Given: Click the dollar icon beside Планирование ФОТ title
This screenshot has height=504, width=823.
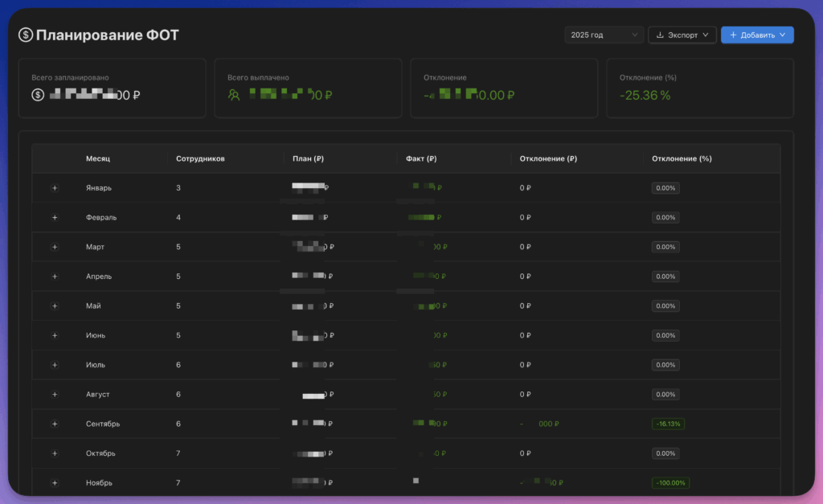Looking at the screenshot, I should point(26,35).
